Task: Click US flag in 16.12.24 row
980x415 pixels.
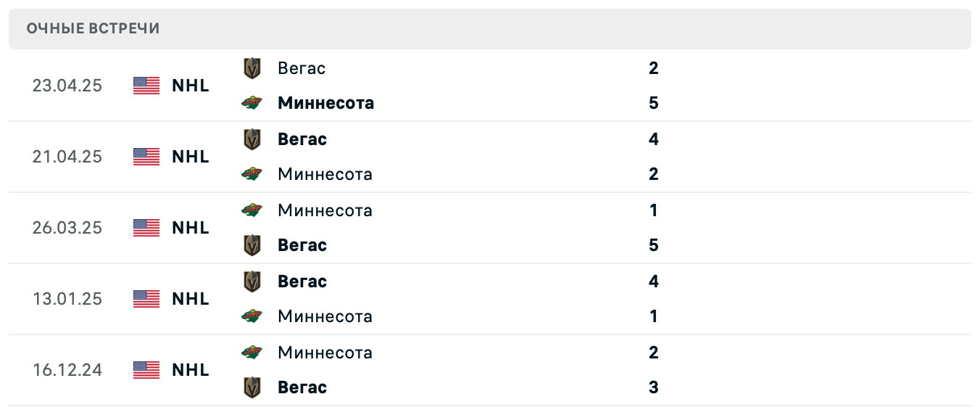Action: (x=146, y=370)
